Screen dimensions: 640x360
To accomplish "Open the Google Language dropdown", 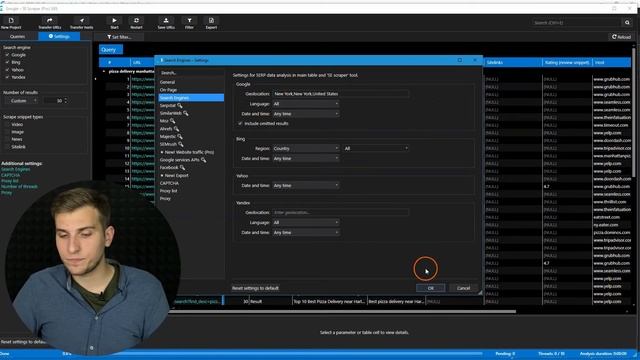I will 306,104.
